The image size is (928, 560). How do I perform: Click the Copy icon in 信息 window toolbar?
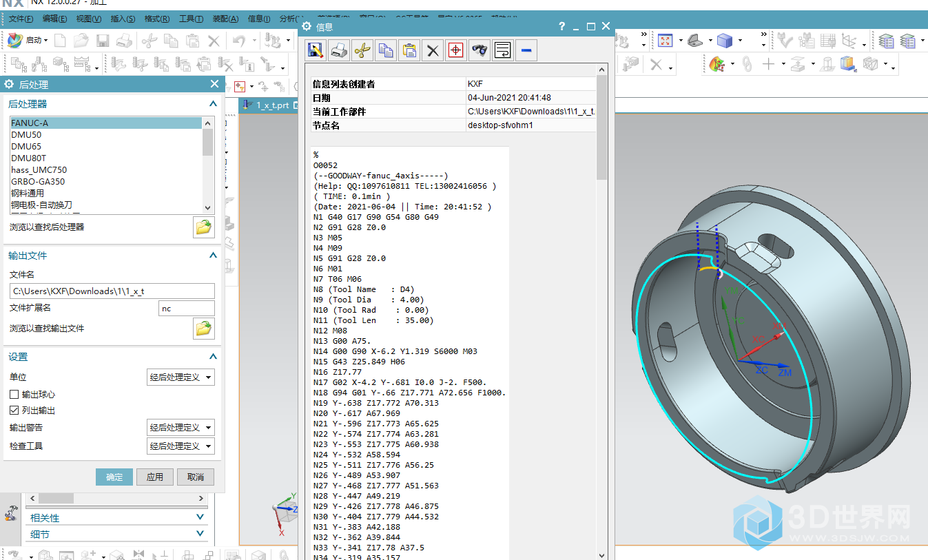click(x=386, y=50)
